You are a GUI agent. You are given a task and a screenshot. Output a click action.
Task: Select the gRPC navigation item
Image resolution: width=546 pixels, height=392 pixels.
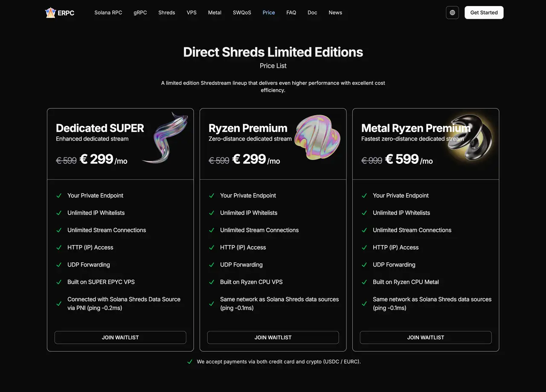(140, 12)
